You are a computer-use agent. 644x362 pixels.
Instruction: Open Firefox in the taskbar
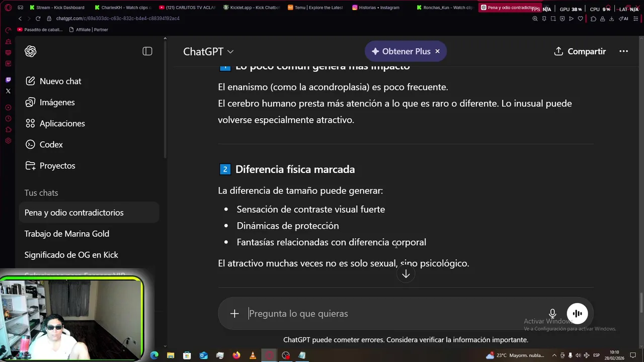[236, 355]
